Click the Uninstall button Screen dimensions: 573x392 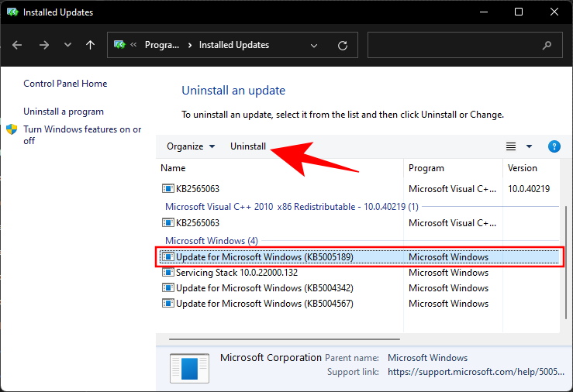pyautogui.click(x=248, y=146)
